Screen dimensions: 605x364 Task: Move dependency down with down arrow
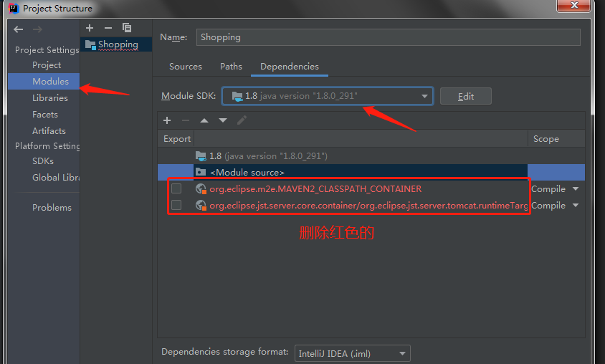click(x=223, y=120)
